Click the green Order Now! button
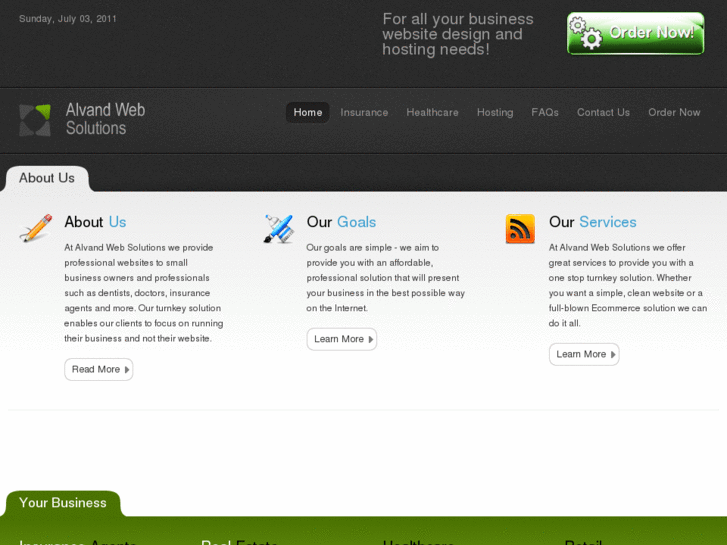Image resolution: width=727 pixels, height=545 pixels. pos(635,33)
